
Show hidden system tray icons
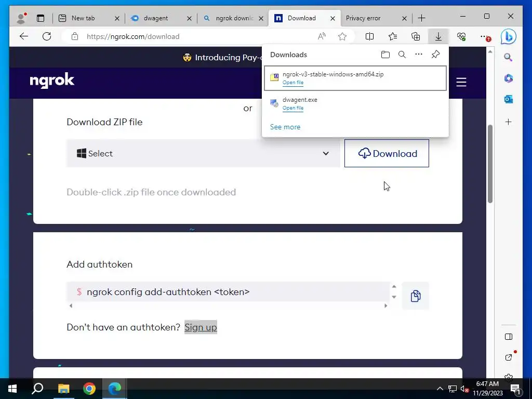click(x=440, y=389)
